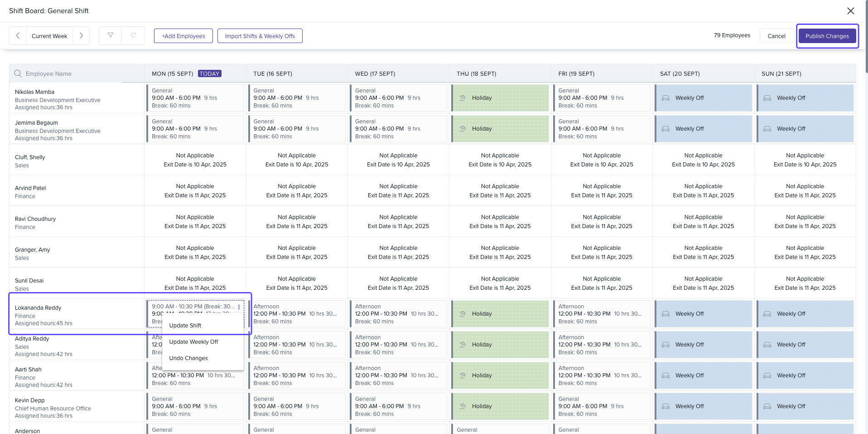Viewport: 868px width, 434px height.
Task: Click the Holiday icon on Nikolas Mamba's Thursday
Action: 463,98
